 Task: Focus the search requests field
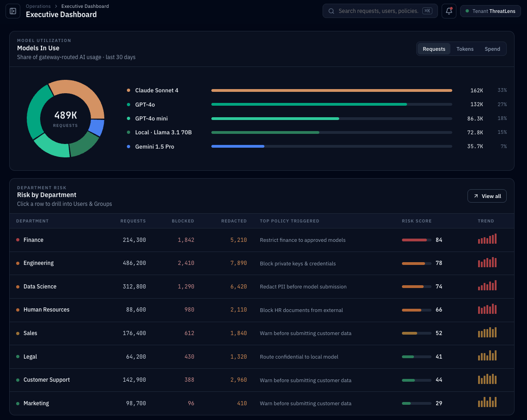[x=380, y=11]
